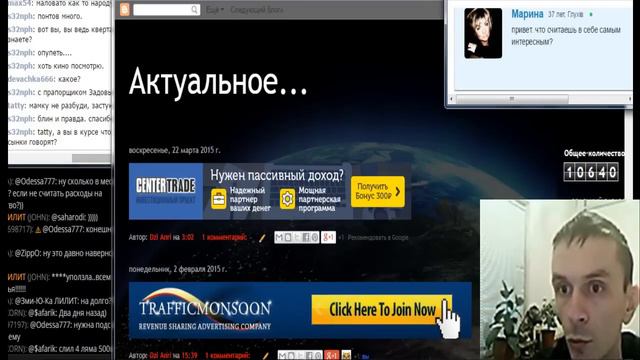The width and height of the screenshot is (640, 360).
Task: Share 15:39 post via email icon
Action: point(282,356)
